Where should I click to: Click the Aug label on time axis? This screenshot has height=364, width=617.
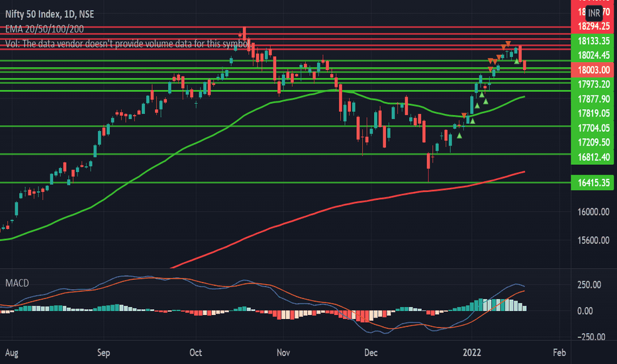[11, 353]
